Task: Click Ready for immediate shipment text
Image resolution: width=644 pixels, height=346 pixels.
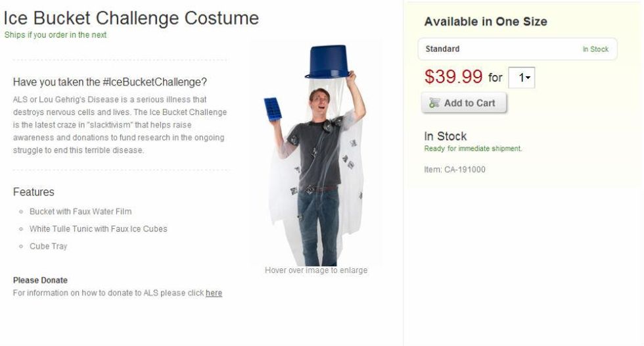Action: coord(473,149)
